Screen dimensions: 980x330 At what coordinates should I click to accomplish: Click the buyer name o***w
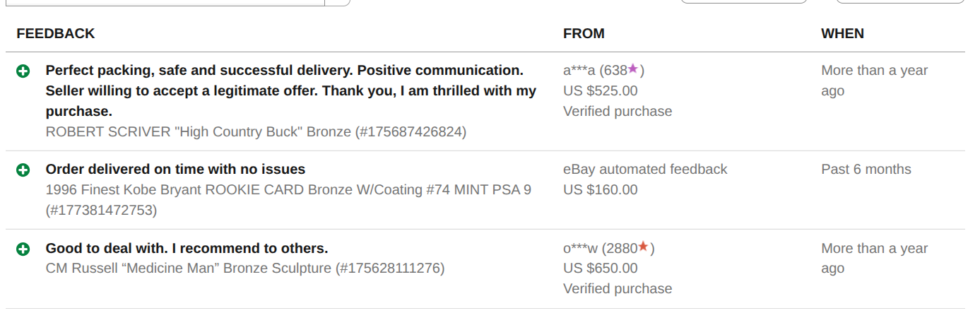pos(580,249)
